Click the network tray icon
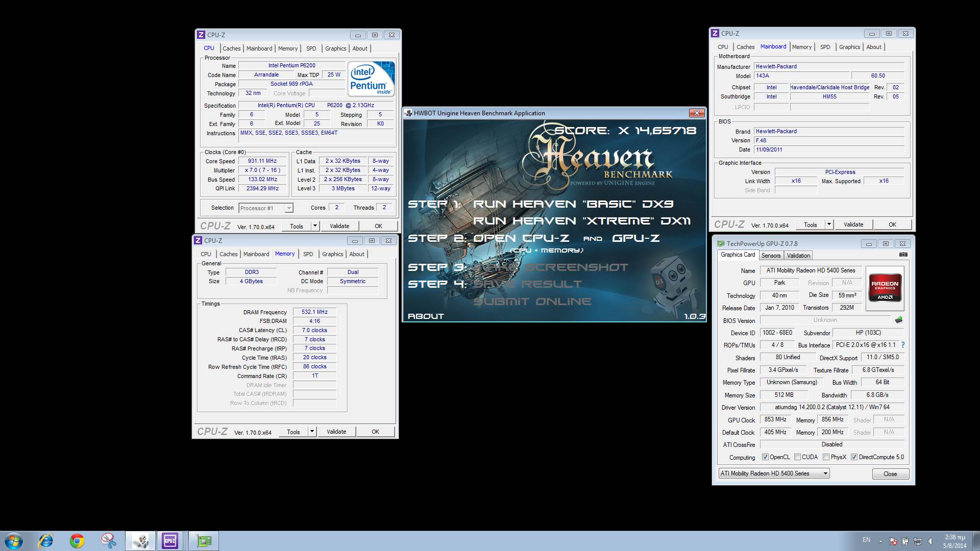The height and width of the screenshot is (551, 980). (917, 541)
